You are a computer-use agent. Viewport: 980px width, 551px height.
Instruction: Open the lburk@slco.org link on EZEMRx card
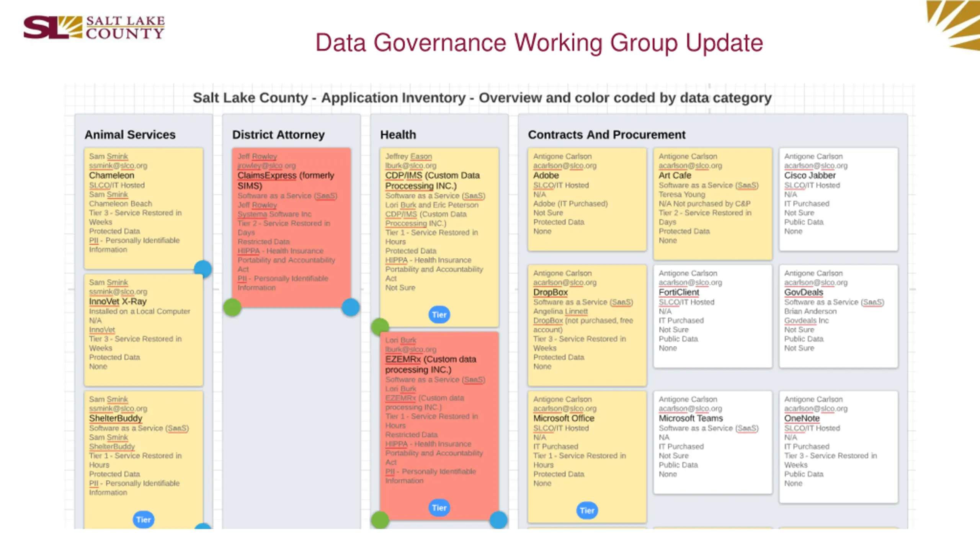(411, 349)
